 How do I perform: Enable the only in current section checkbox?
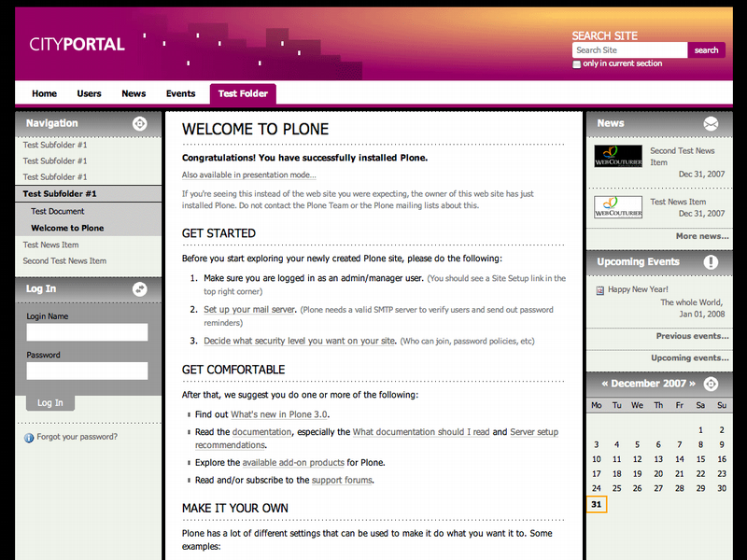(x=577, y=64)
